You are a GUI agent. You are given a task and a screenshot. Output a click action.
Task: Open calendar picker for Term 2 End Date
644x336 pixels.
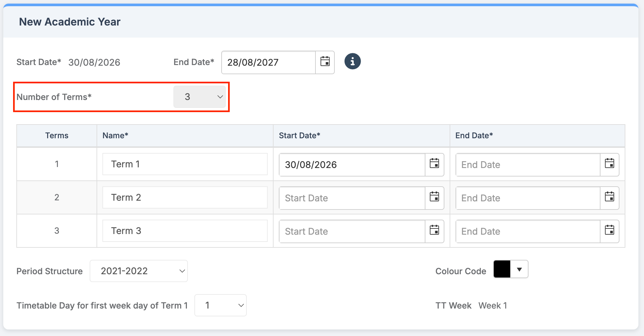tap(609, 198)
